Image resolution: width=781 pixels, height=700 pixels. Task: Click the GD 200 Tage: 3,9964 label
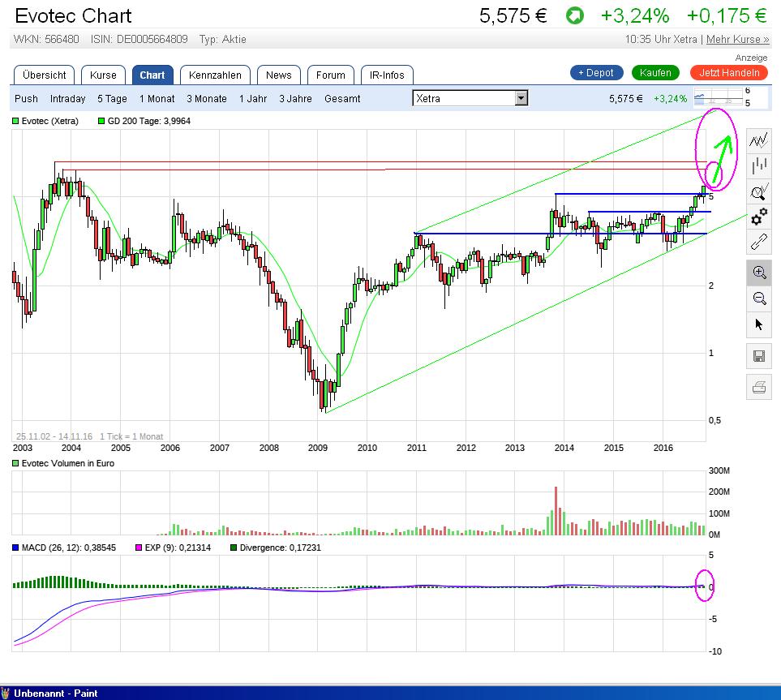pos(149,121)
